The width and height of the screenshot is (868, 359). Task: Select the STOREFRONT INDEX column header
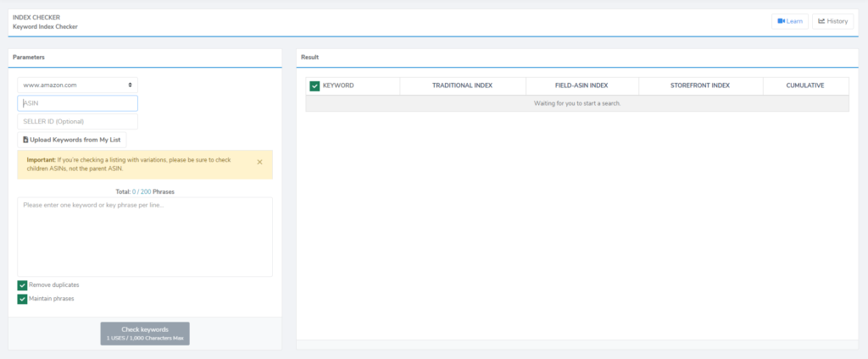700,86
